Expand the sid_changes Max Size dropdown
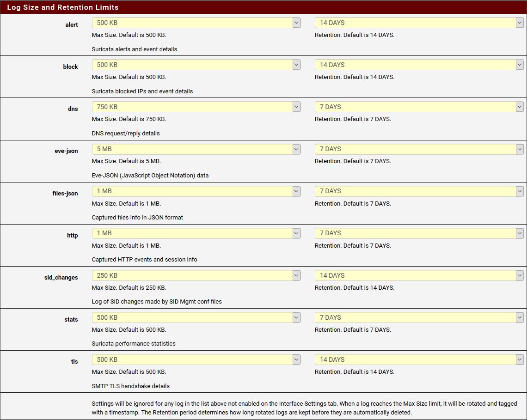 196,275
